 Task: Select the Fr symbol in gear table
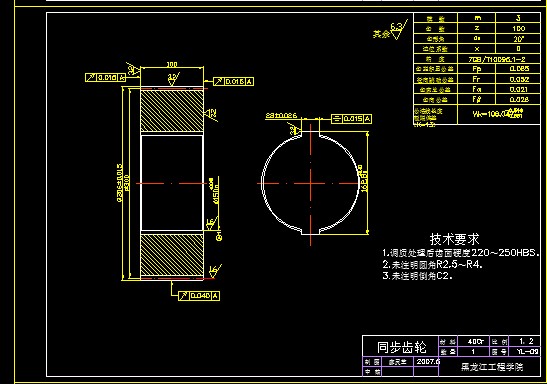477,79
